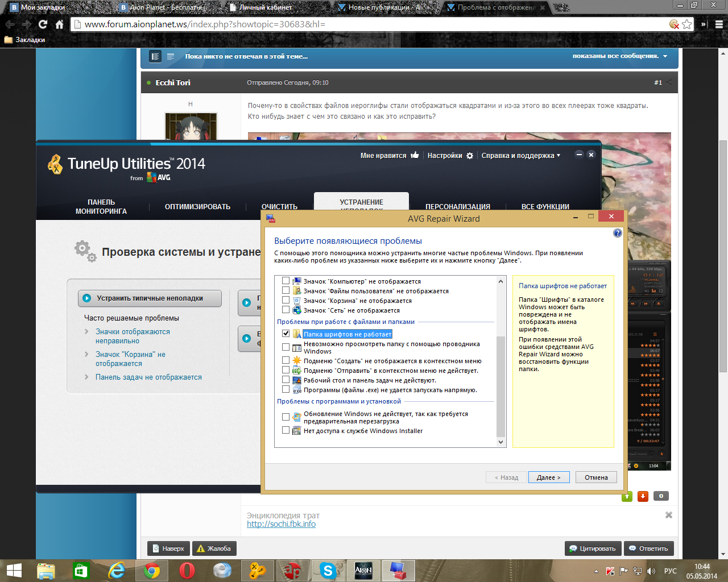The image size is (728, 582).
Task: Click the browser page vertical scrollbar
Action: click(x=723, y=256)
